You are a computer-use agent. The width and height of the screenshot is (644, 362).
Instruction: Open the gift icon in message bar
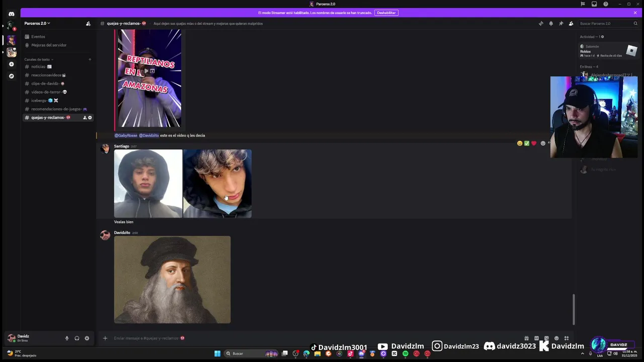(x=526, y=338)
